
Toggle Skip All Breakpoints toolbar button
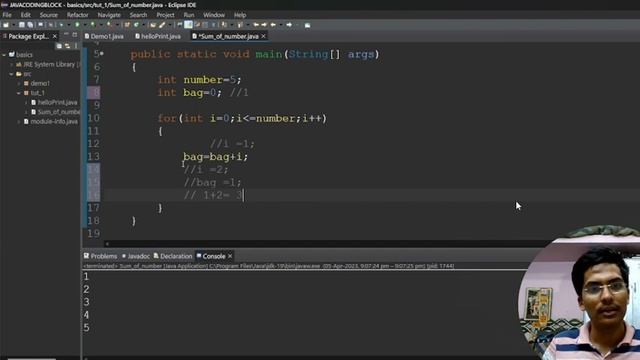tap(51, 25)
